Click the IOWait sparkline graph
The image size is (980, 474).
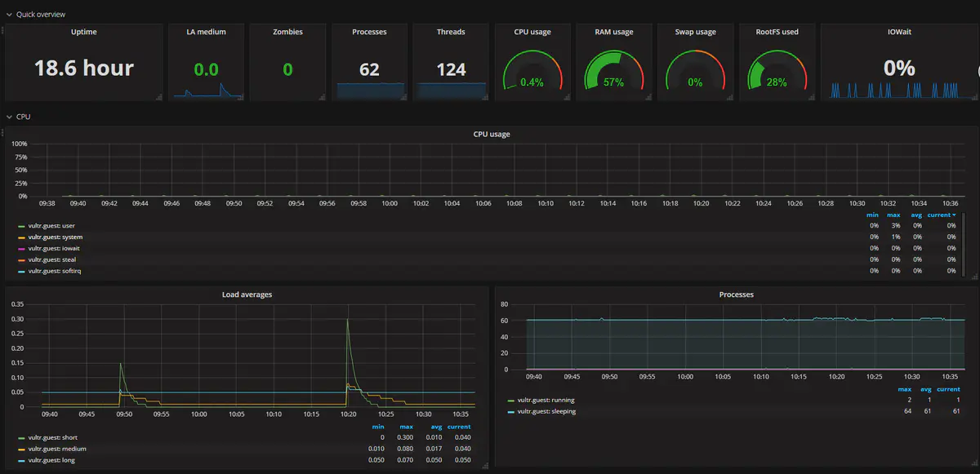898,90
